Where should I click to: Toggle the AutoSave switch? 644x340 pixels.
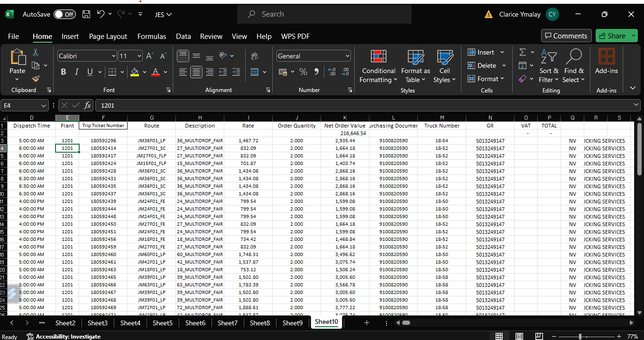[64, 14]
